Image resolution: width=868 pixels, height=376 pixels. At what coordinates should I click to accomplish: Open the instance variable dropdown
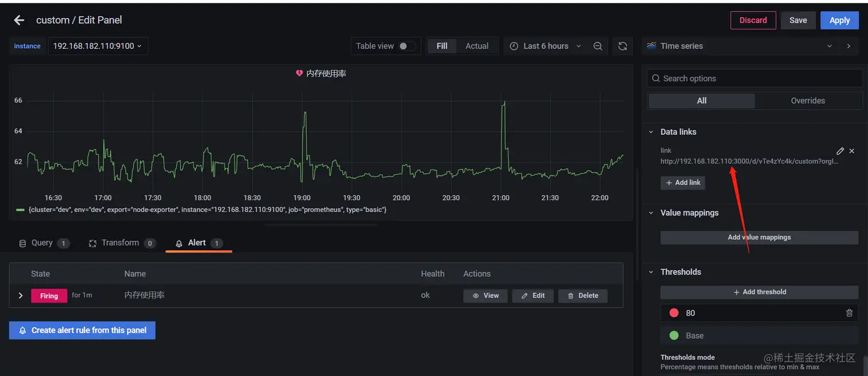click(x=98, y=46)
